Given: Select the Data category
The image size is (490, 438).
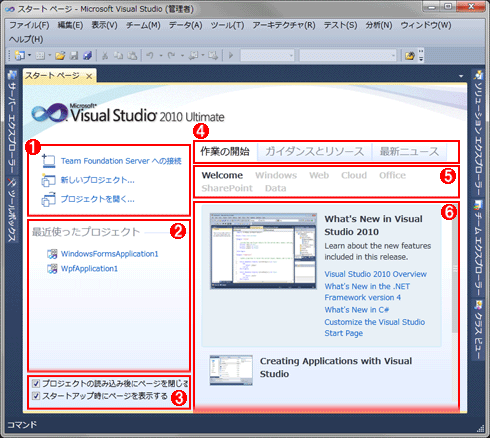Looking at the screenshot, I should (275, 188).
